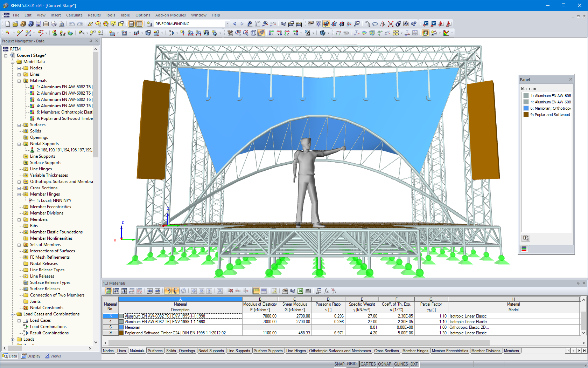This screenshot has width=588, height=368.
Task: Enable OSNAP in the status bar
Action: coord(385,364)
